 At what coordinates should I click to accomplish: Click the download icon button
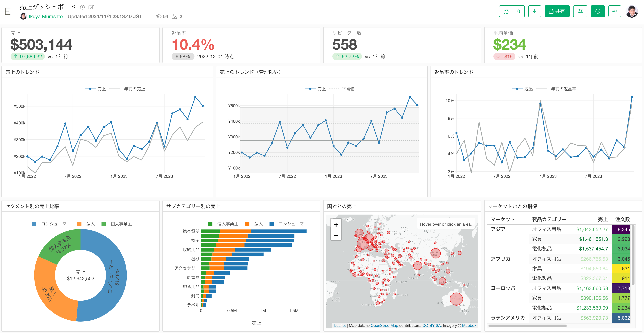534,11
